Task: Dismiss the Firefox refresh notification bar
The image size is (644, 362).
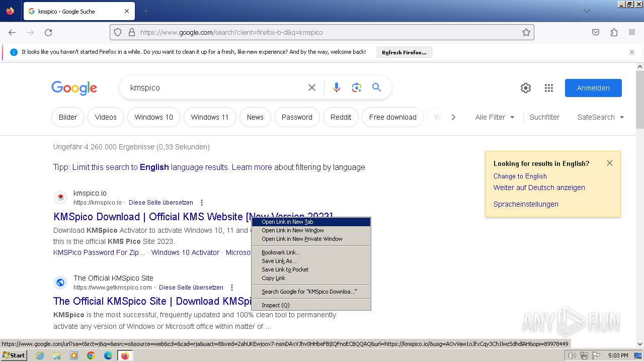Action: click(632, 52)
